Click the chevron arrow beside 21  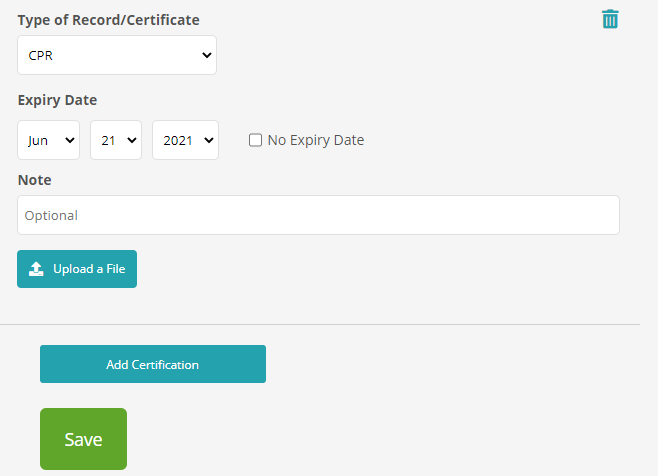tap(133, 141)
